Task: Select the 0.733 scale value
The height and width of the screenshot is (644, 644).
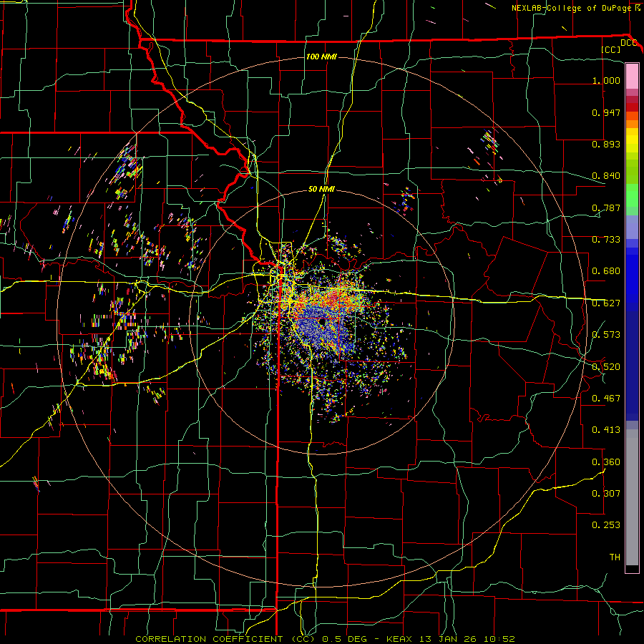Action: pyautogui.click(x=606, y=240)
